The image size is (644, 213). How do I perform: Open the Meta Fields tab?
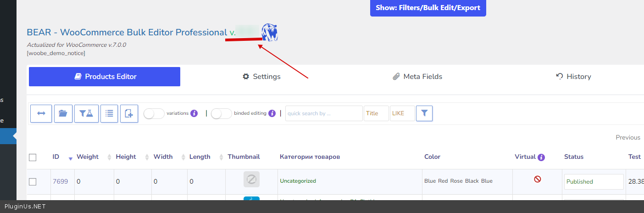coord(417,77)
